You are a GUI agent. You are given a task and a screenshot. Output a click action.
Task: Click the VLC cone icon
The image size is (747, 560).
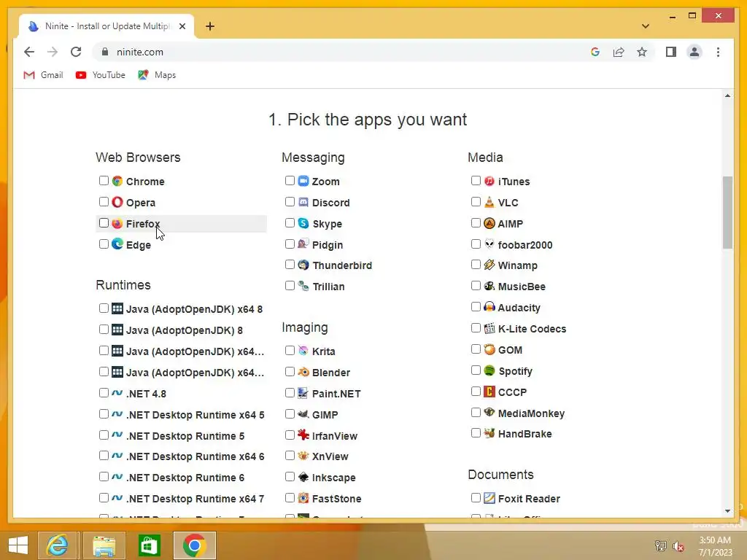pos(489,202)
